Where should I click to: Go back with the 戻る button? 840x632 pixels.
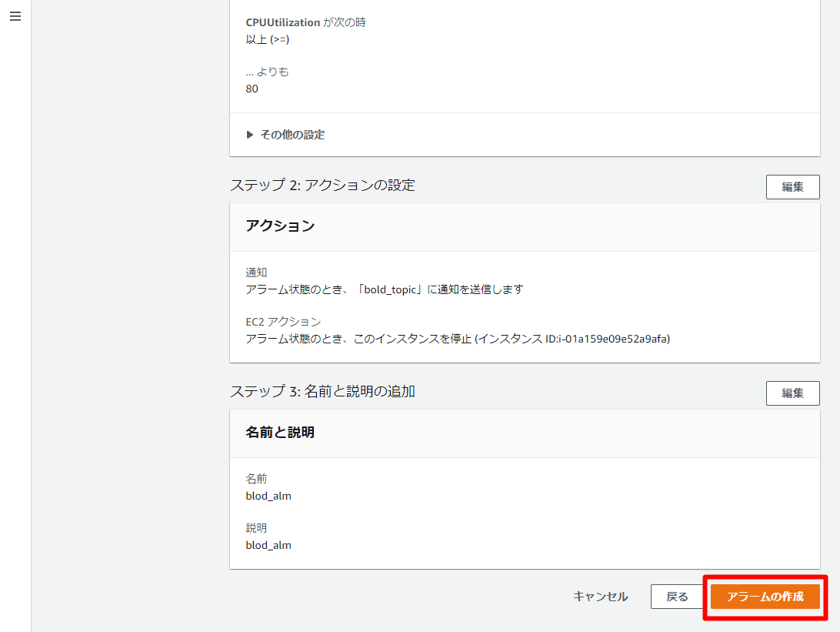[x=677, y=597]
